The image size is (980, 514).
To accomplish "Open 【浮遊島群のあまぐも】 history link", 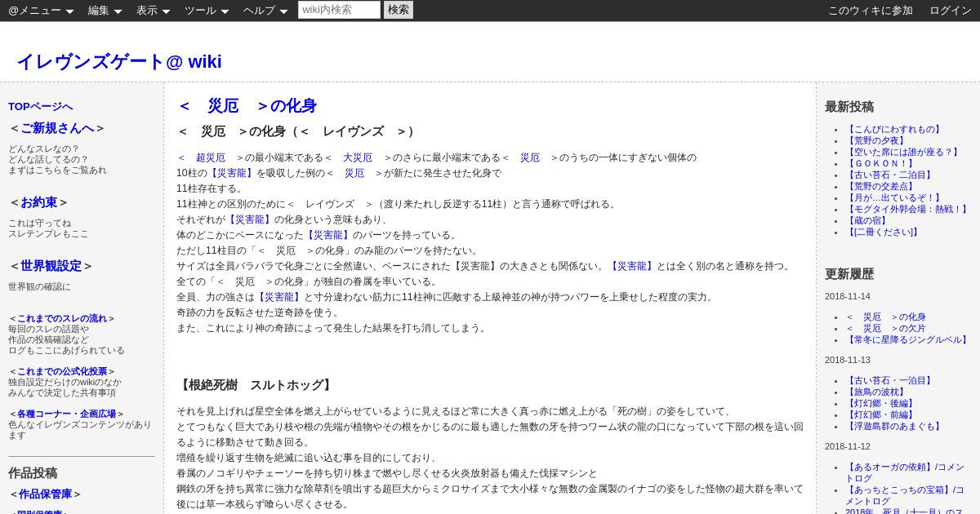I will click(x=894, y=427).
